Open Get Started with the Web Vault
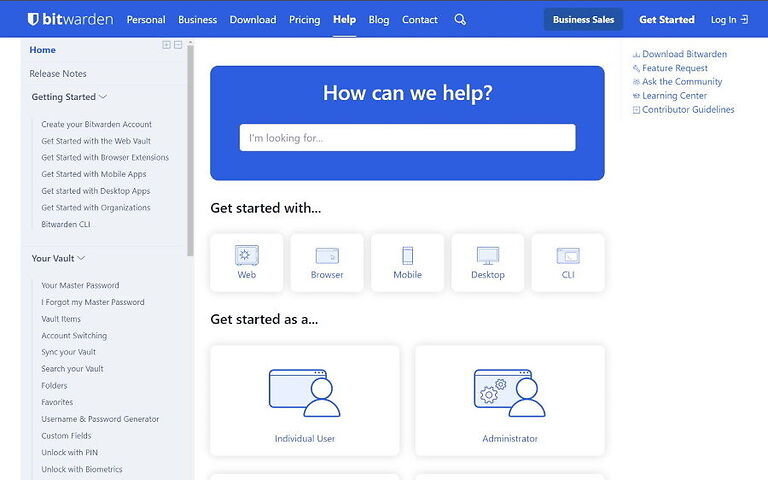 pyautogui.click(x=96, y=141)
